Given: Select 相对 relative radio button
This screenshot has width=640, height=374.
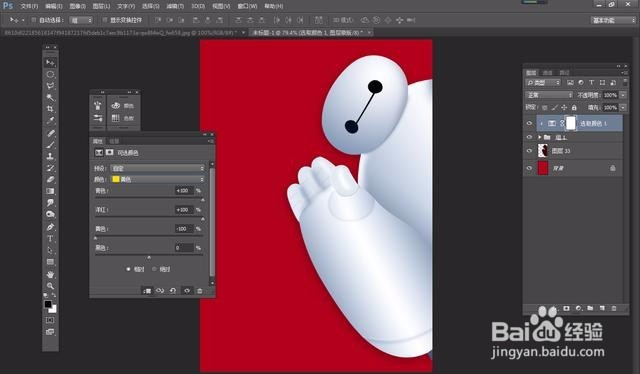Looking at the screenshot, I should click(128, 269).
